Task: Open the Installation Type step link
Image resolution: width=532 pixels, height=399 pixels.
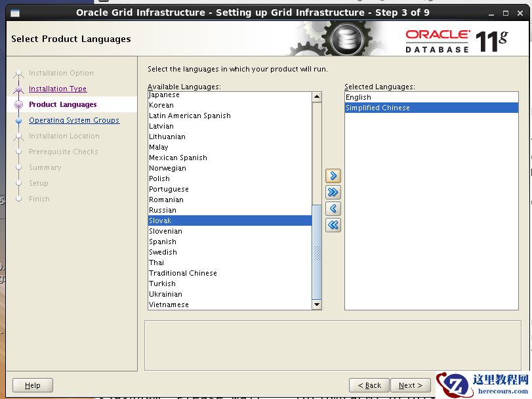Action: click(x=58, y=89)
